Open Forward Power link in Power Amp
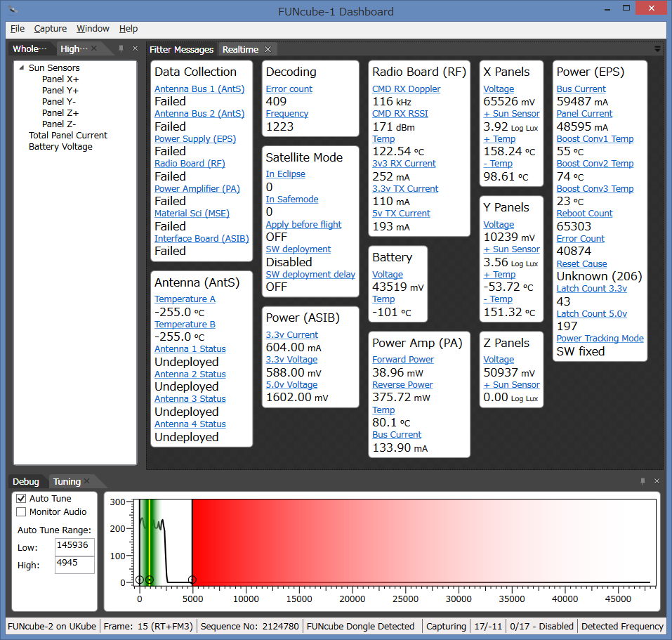This screenshot has height=640, width=672. tap(403, 359)
